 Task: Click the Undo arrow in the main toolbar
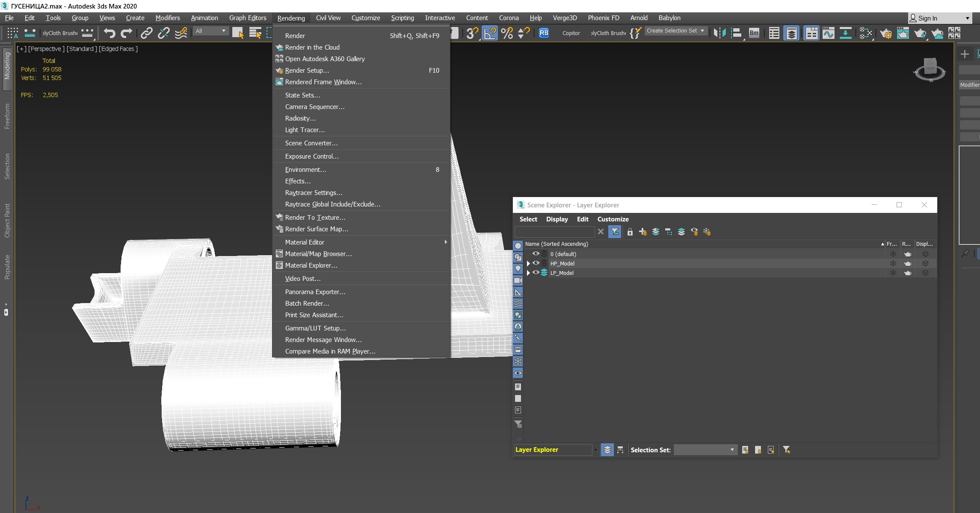point(110,33)
